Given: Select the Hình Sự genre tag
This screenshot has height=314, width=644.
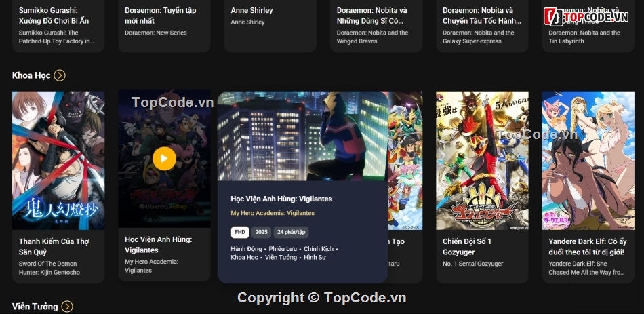Looking at the screenshot, I should (x=315, y=257).
